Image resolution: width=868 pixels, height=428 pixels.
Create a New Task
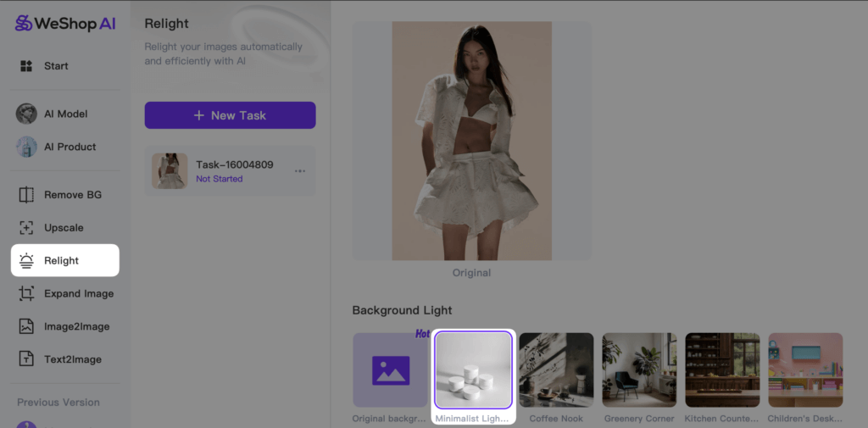point(231,115)
